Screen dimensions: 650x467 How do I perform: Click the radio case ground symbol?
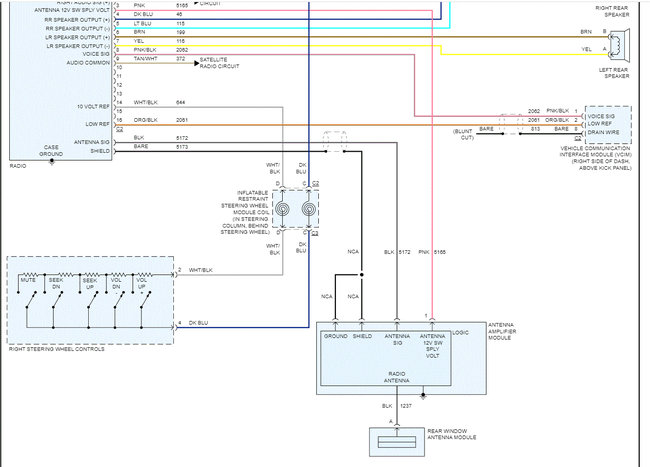point(51,162)
